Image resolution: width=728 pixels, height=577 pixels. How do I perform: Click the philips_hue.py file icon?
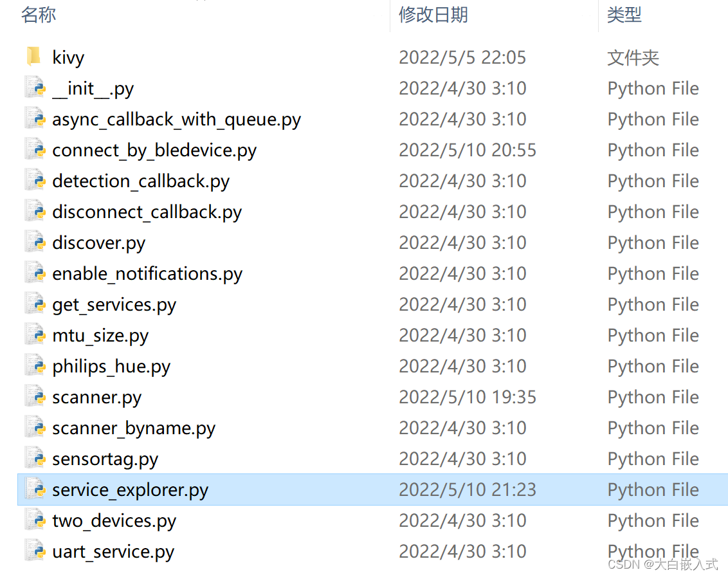[x=35, y=366]
